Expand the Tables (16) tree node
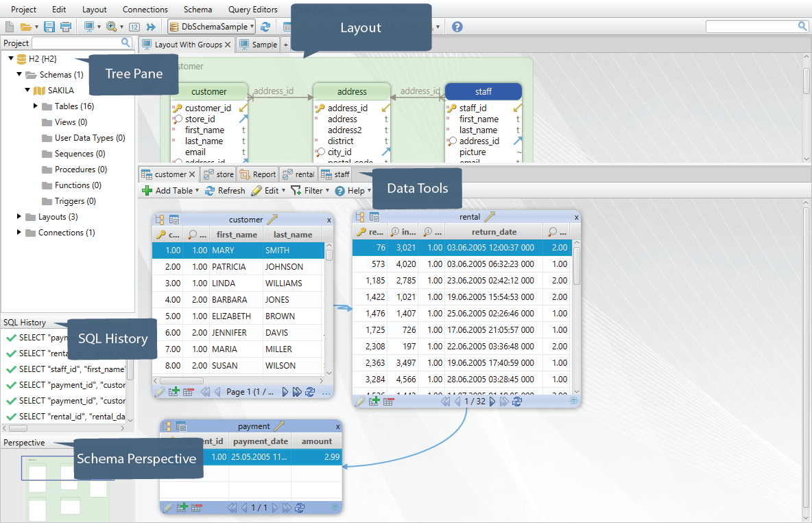Screen dimensions: 812x523 (36, 106)
